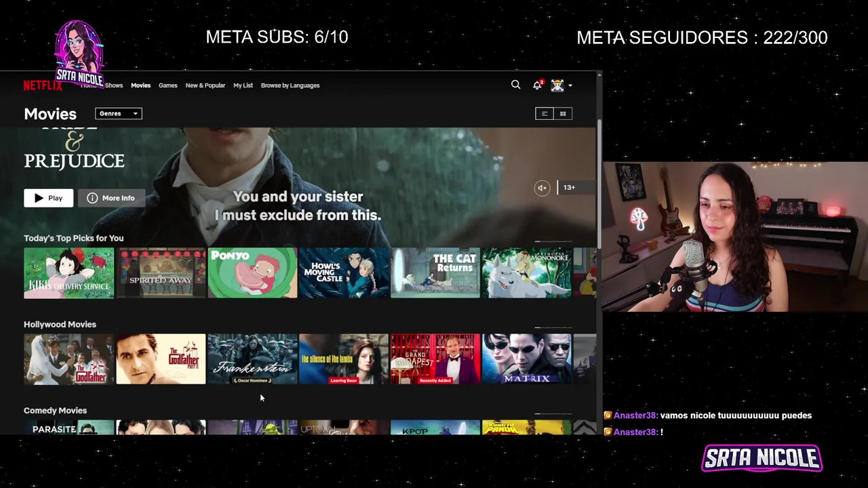Click Hollywood Movies row heading
Image resolution: width=868 pixels, height=488 pixels.
[x=60, y=324]
